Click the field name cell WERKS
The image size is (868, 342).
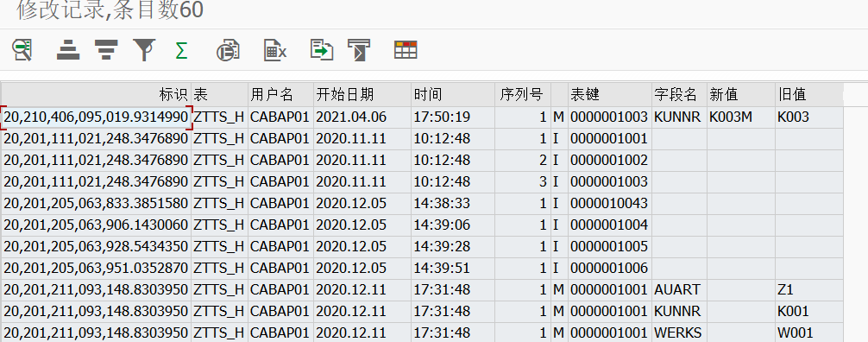[x=680, y=333]
